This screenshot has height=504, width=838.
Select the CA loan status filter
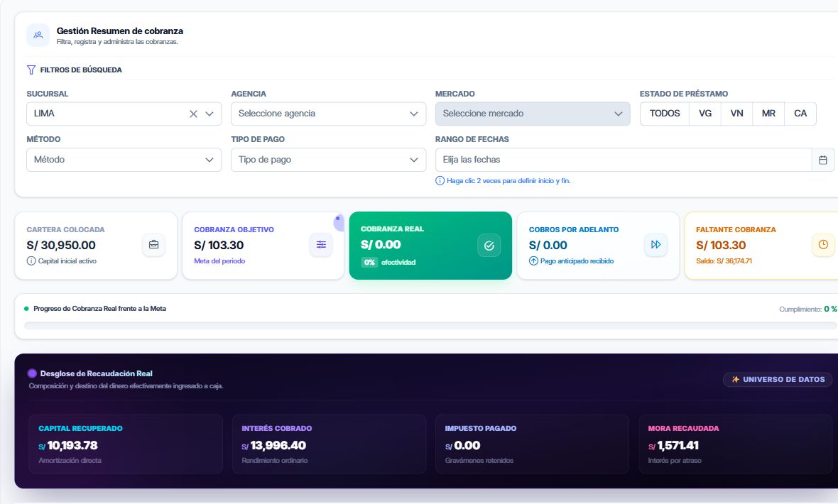[800, 114]
